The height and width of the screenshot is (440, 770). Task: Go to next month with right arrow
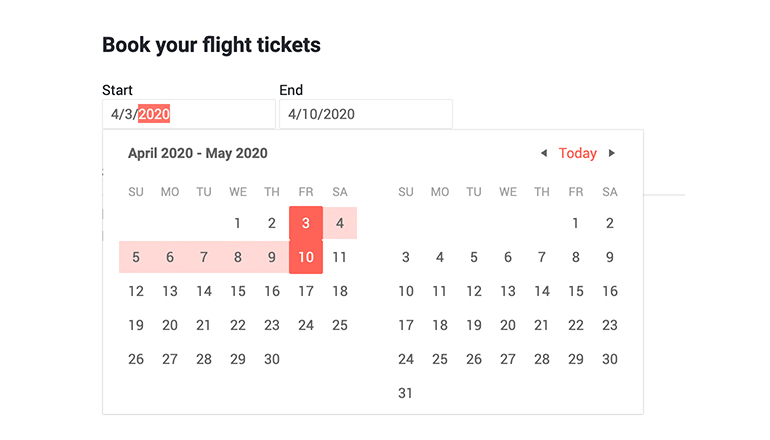(x=612, y=153)
